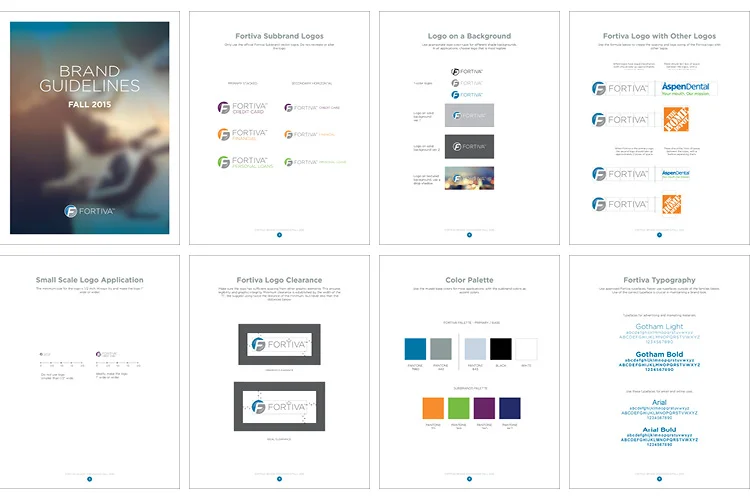The height and width of the screenshot is (500, 750).
Task: Pick the light blue swatch
Action: click(475, 349)
